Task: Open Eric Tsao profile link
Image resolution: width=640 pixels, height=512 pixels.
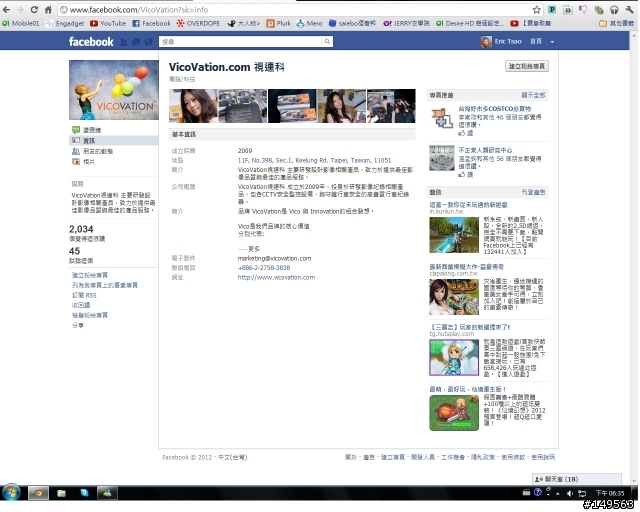Action: click(508, 42)
